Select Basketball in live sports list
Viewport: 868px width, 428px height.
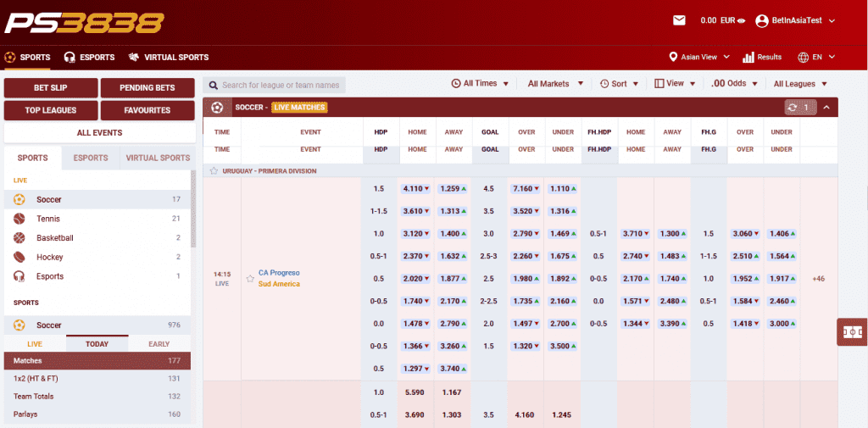click(55, 238)
